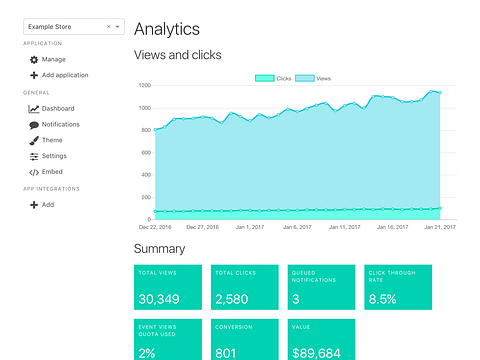Click the Jan 11, 2017 axis label

coord(345,227)
